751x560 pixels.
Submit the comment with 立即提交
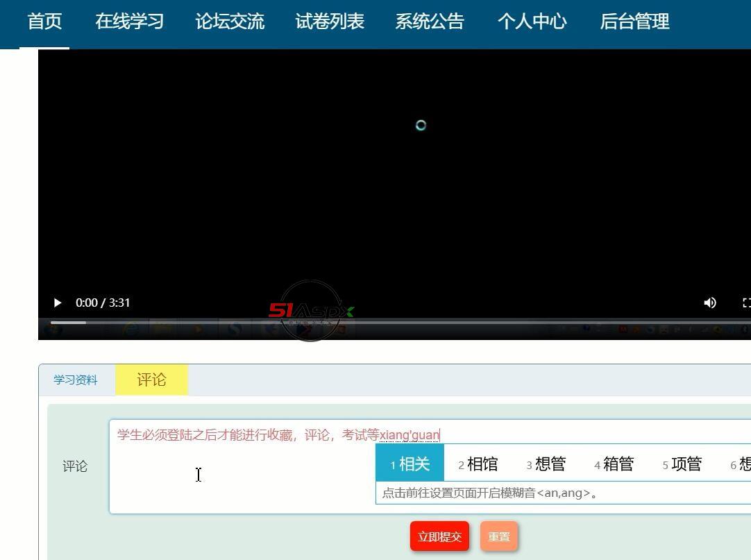point(439,536)
